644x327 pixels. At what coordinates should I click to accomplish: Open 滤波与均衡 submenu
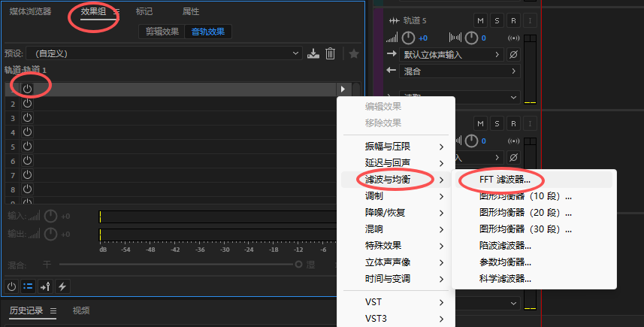click(x=395, y=180)
